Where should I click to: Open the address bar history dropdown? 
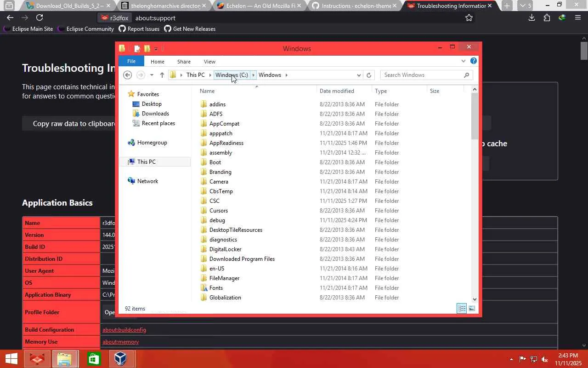359,75
